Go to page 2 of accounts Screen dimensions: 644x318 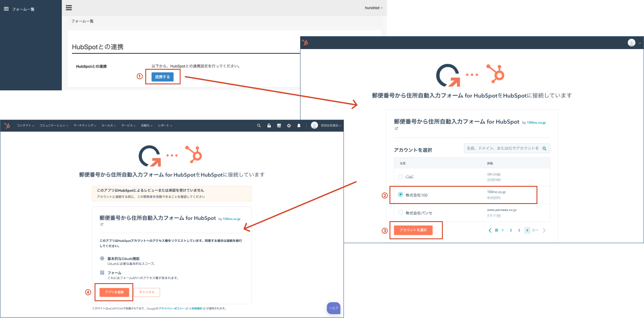click(511, 231)
